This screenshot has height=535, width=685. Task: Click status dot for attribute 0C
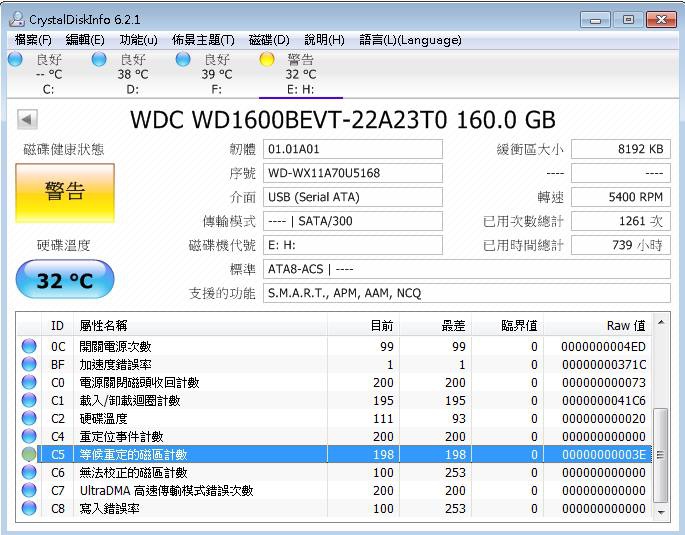(x=29, y=346)
